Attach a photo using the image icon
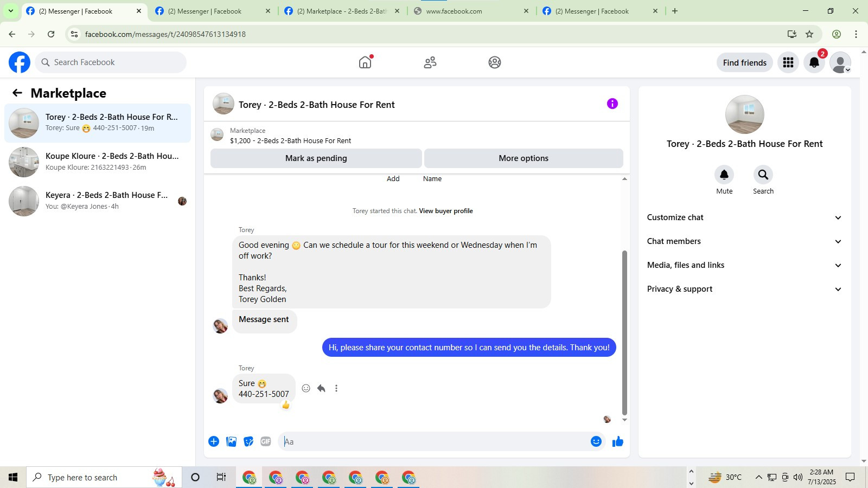Screen dimensions: 868x488 tap(231, 441)
